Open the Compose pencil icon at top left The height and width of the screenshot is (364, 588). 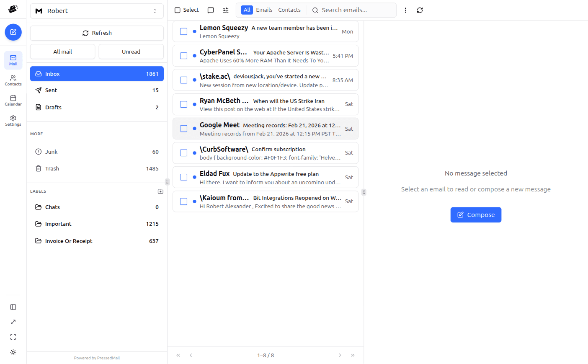(13, 32)
